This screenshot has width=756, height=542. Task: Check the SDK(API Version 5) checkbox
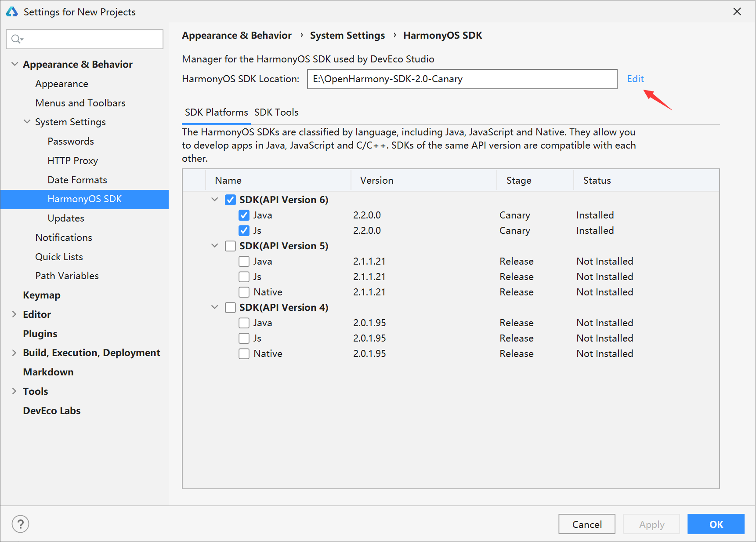tap(230, 246)
